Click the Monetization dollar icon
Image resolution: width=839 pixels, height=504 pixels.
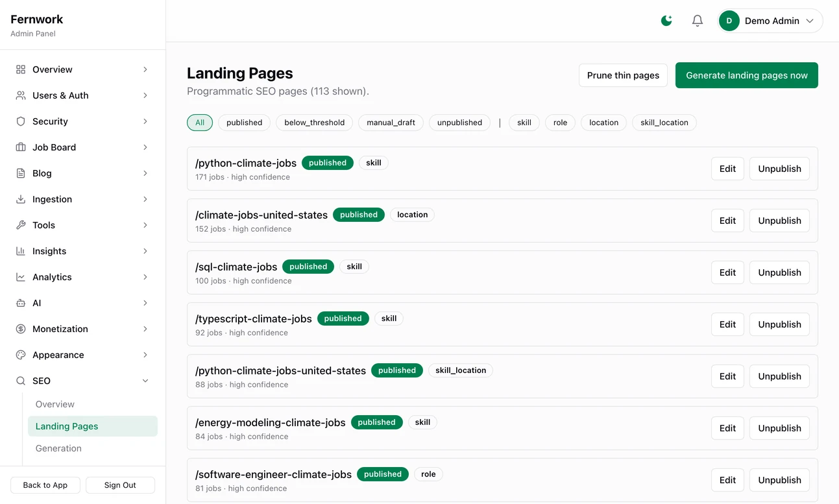21,329
